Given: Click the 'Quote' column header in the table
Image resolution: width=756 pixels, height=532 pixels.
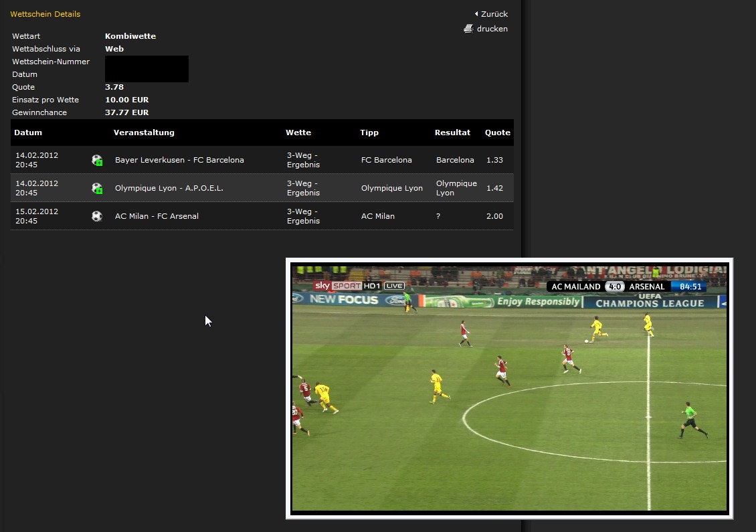Looking at the screenshot, I should coord(498,132).
